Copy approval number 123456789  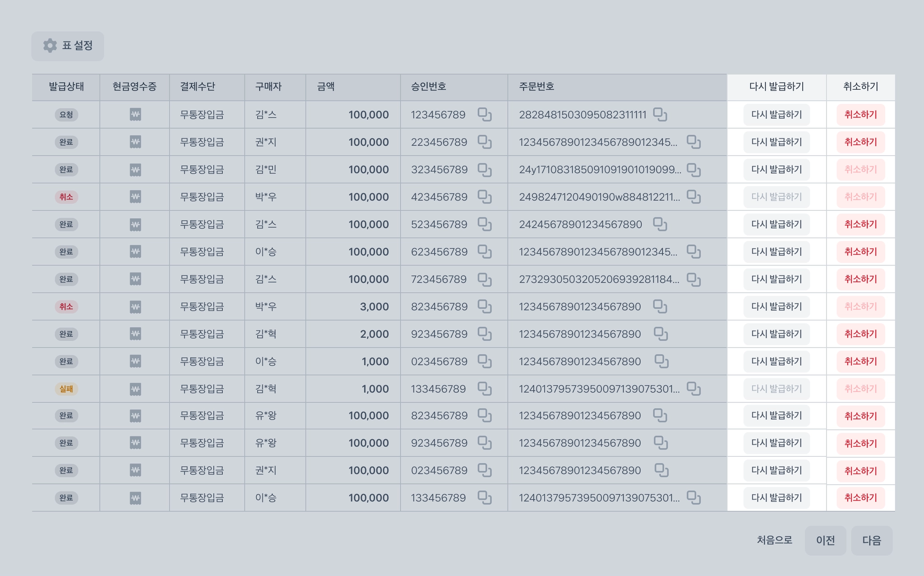tap(485, 115)
